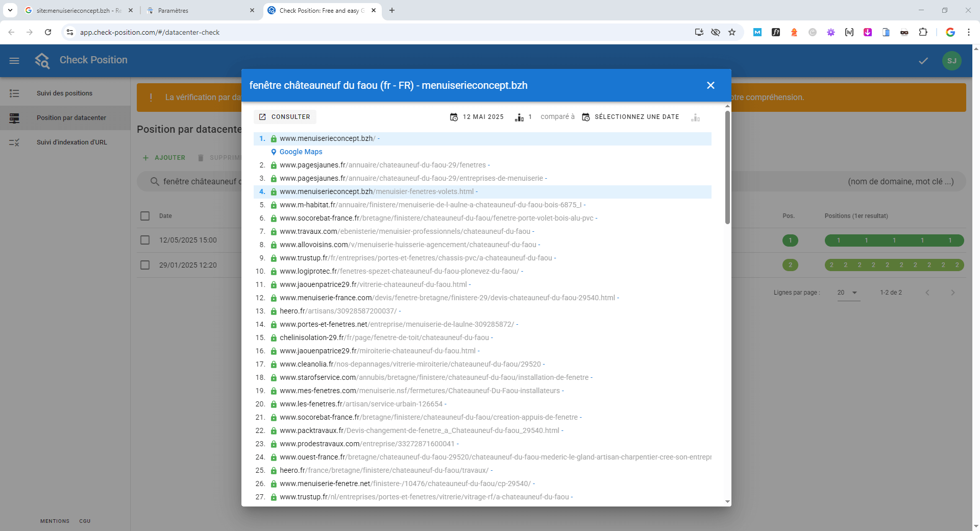Open Position par datacenter sidebar item
Image resolution: width=980 pixels, height=531 pixels.
pyautogui.click(x=65, y=118)
